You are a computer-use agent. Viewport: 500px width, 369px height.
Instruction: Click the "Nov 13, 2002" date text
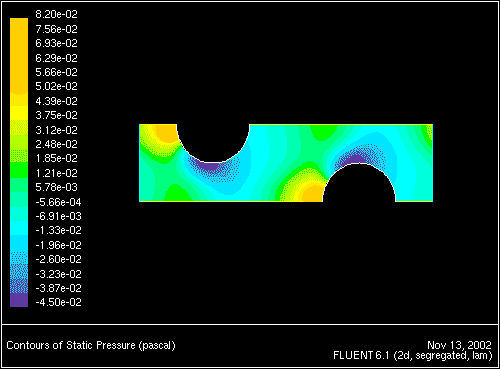459,345
